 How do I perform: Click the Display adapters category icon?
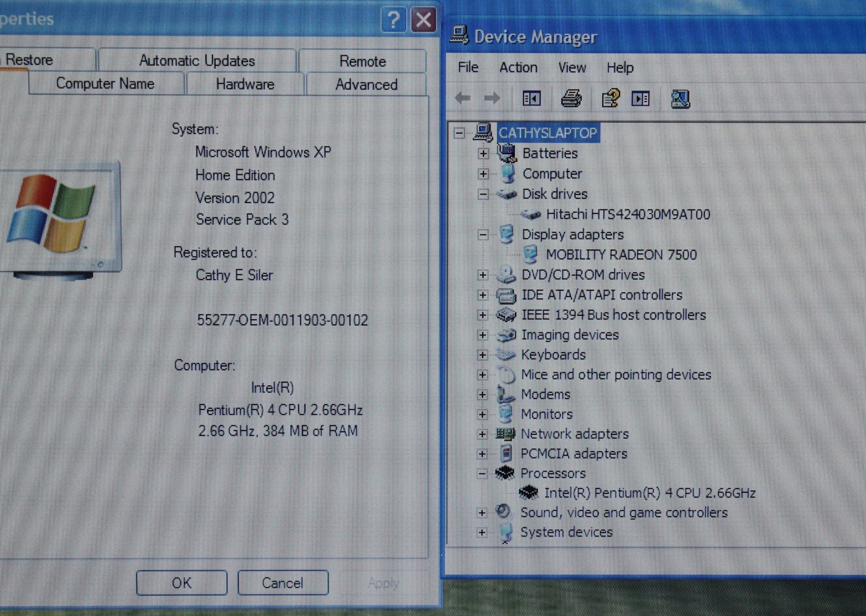click(x=507, y=234)
